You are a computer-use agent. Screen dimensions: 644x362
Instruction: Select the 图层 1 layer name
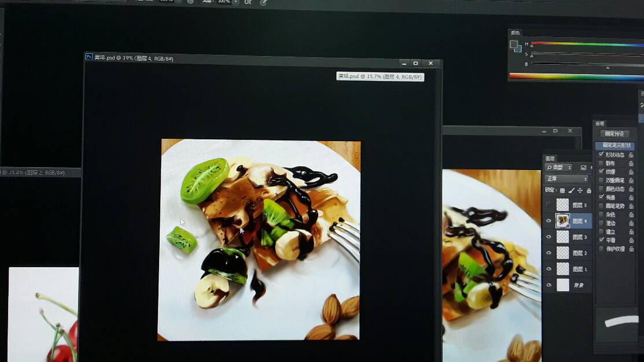click(x=580, y=269)
